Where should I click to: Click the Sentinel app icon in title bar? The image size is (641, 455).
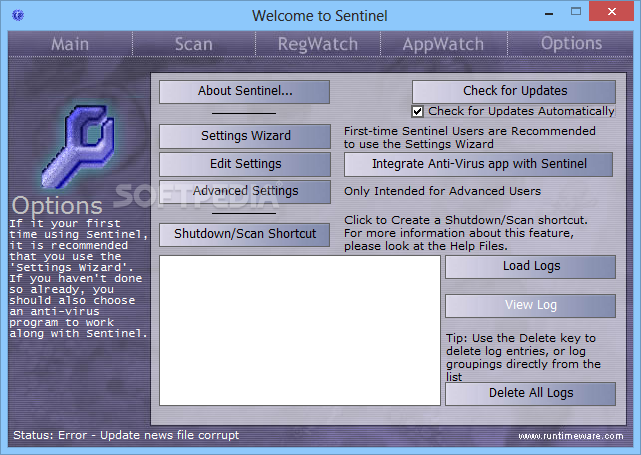18,16
